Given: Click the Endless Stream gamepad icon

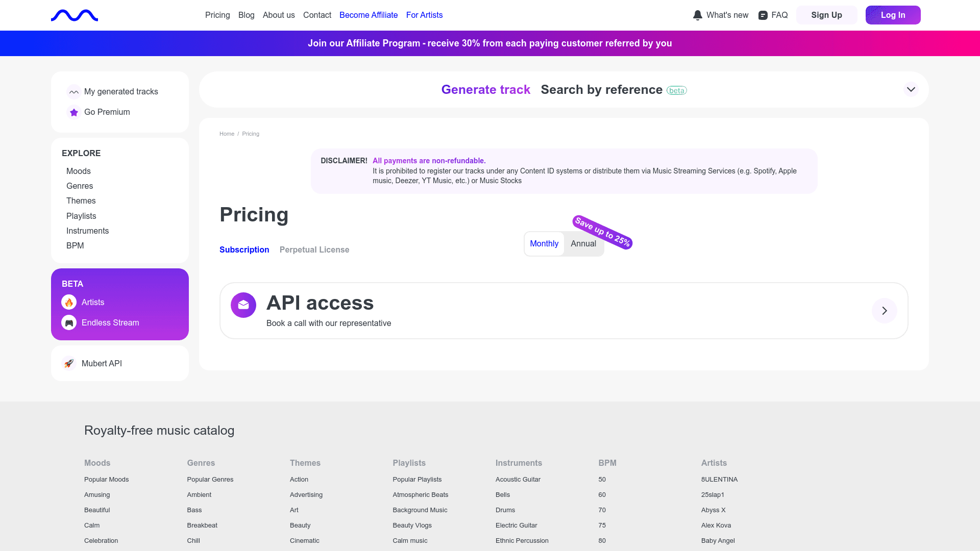Looking at the screenshot, I should [69, 322].
